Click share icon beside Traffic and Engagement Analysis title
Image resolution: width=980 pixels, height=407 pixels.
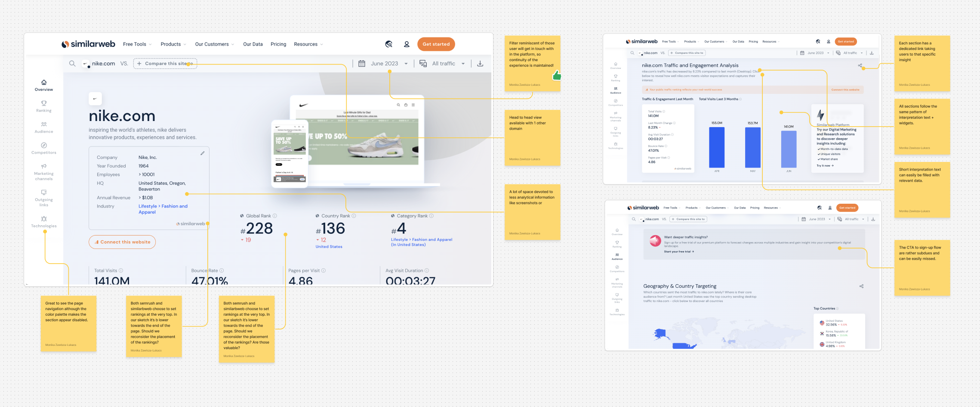[860, 65]
